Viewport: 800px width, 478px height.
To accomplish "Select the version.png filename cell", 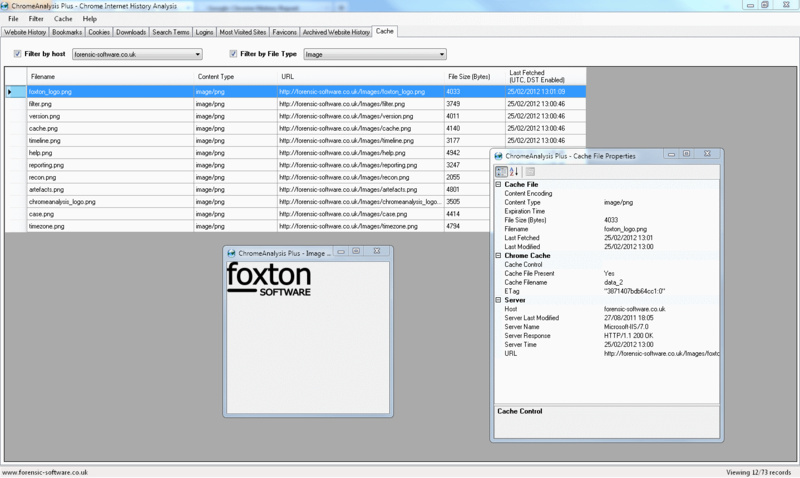I will point(110,116).
